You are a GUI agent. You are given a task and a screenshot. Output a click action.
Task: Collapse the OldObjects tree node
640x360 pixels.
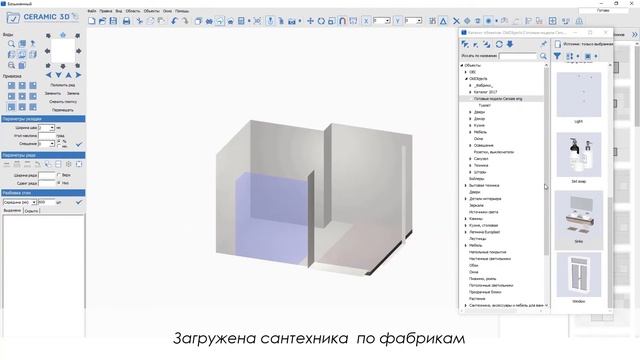pyautogui.click(x=466, y=78)
